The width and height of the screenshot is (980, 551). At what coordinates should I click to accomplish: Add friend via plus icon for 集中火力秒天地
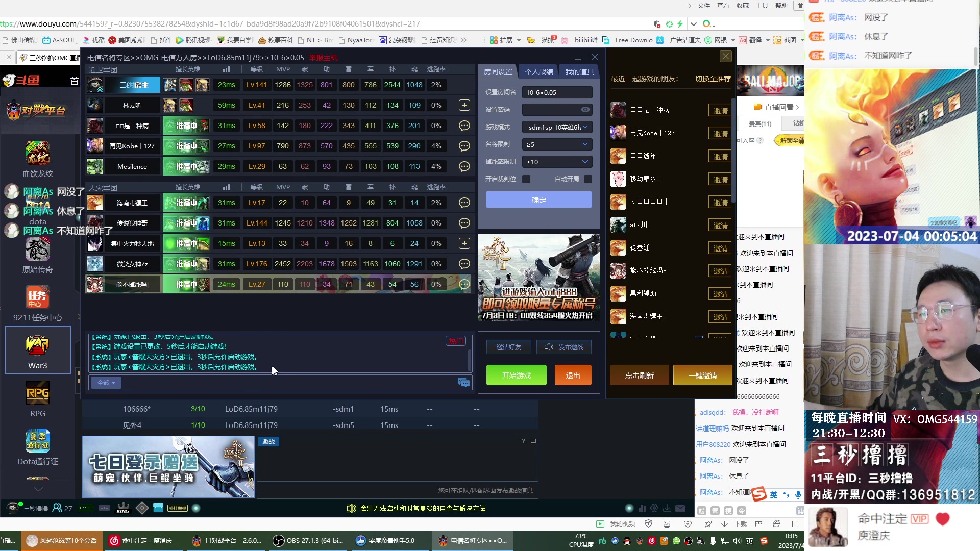pos(464,243)
